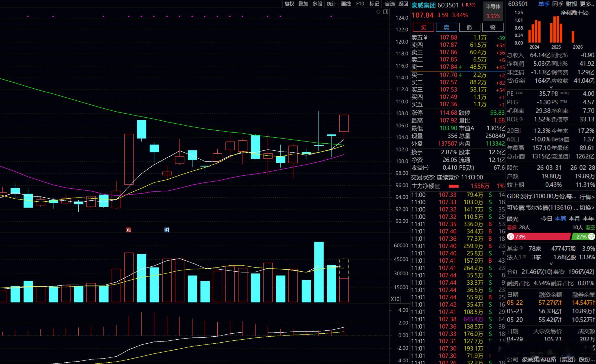Select the 画线 drawing tool menu

tap(346, 4)
